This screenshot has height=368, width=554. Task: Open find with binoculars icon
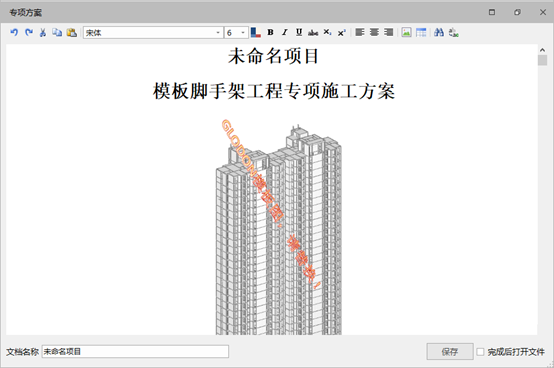(x=439, y=32)
